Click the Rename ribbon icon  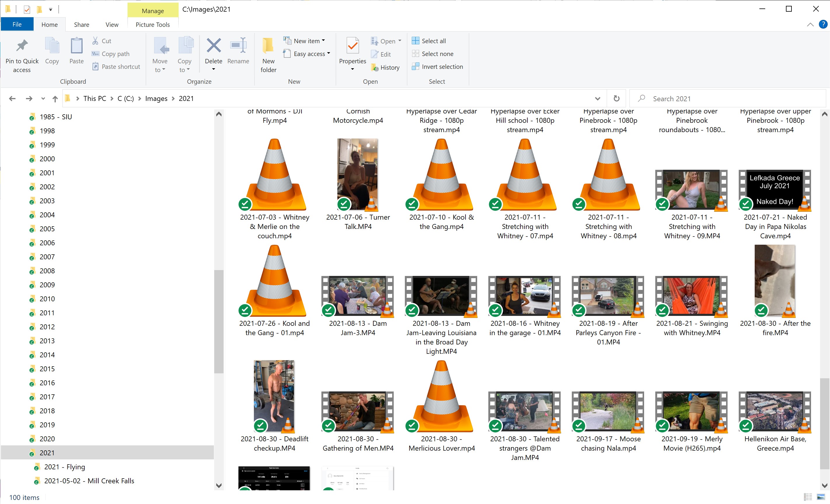coord(238,45)
